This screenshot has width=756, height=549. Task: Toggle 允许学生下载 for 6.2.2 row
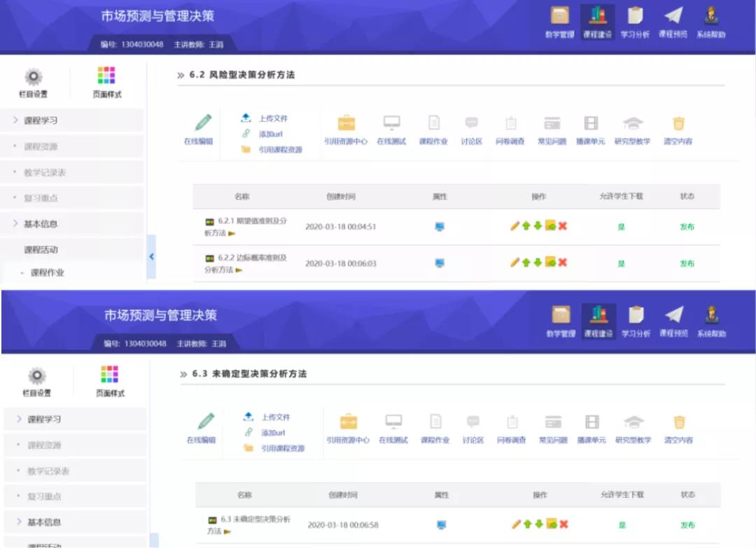point(621,264)
